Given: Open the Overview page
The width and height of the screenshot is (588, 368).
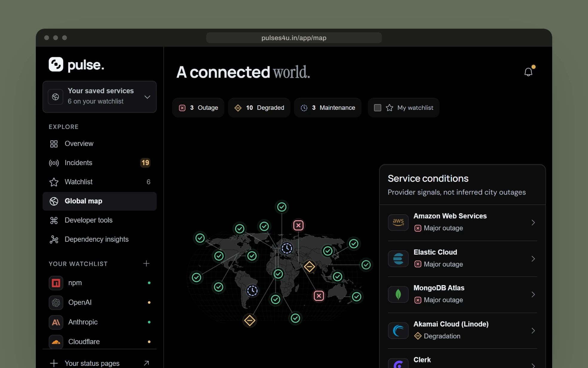Looking at the screenshot, I should click(99, 144).
